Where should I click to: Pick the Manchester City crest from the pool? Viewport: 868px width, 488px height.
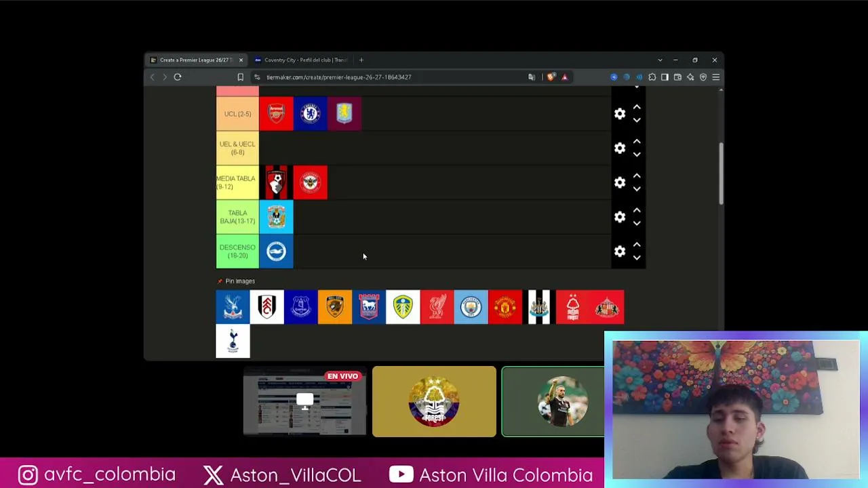tap(471, 307)
